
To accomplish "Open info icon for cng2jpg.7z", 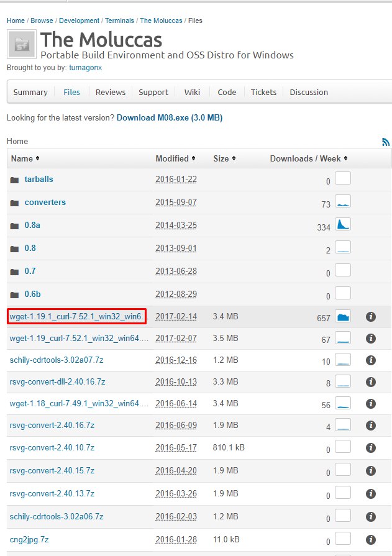I will pos(371,540).
